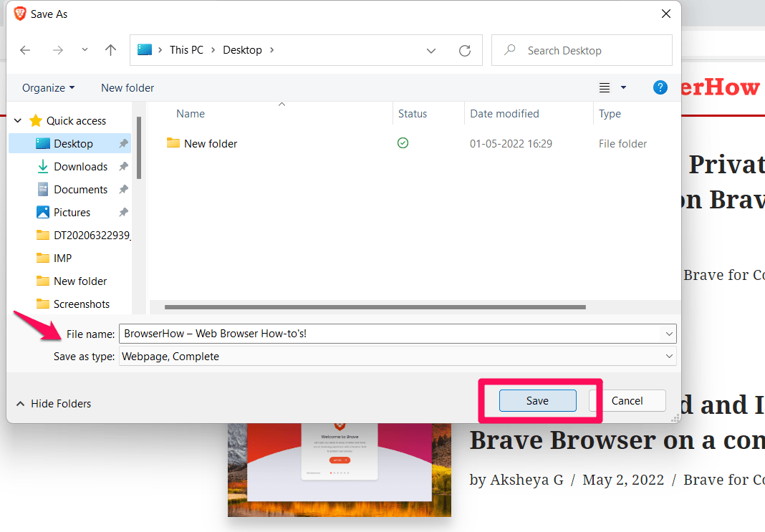Go back using the left arrow
The width and height of the screenshot is (765, 532).
point(25,50)
